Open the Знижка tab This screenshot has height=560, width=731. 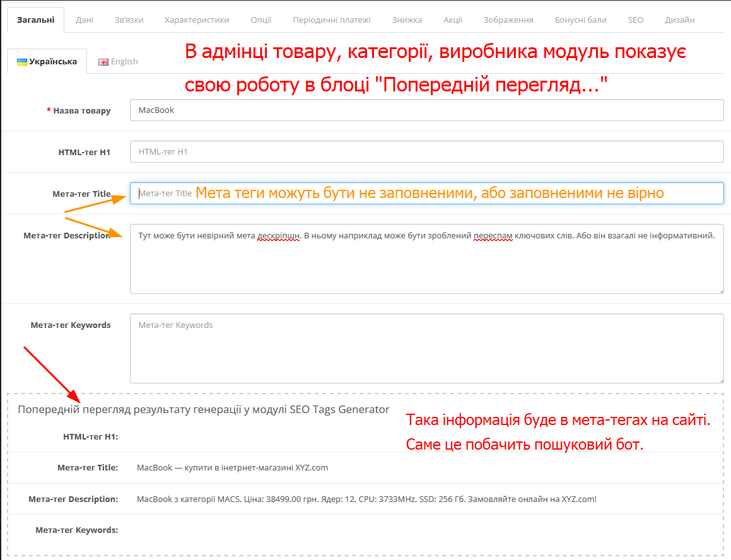(x=407, y=20)
